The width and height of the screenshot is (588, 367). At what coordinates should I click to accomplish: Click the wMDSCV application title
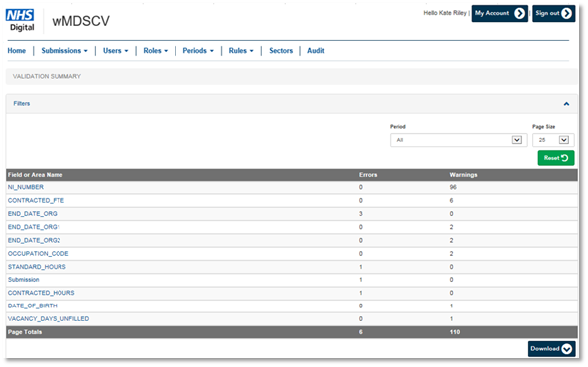click(81, 21)
